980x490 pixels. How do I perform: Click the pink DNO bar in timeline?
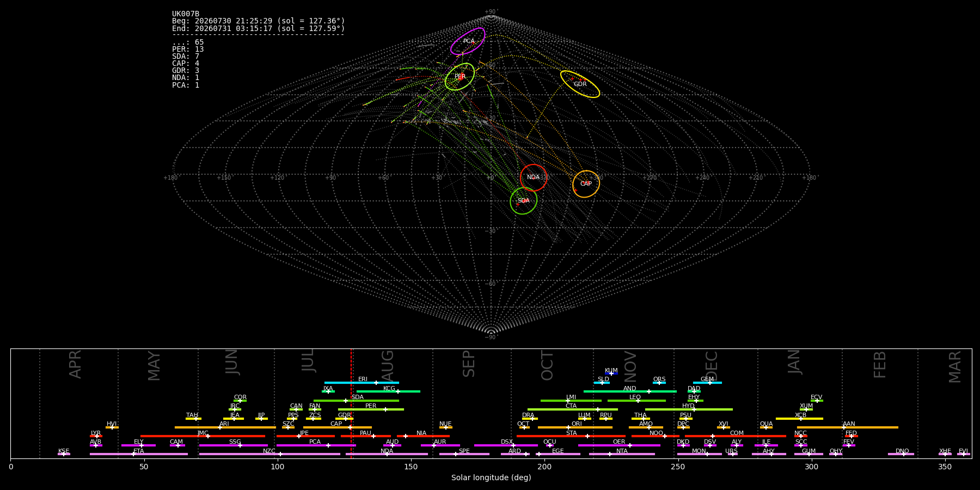coord(901,454)
